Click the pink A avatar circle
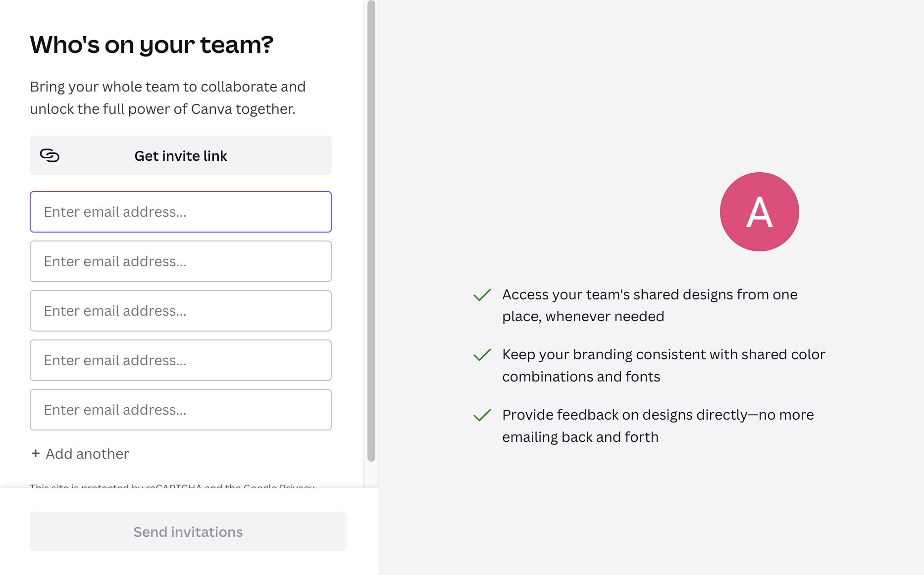This screenshot has width=924, height=575. coord(759,212)
